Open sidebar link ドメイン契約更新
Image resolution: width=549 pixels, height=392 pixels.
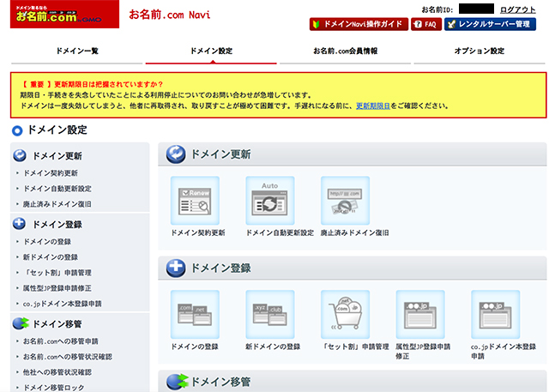(51, 173)
